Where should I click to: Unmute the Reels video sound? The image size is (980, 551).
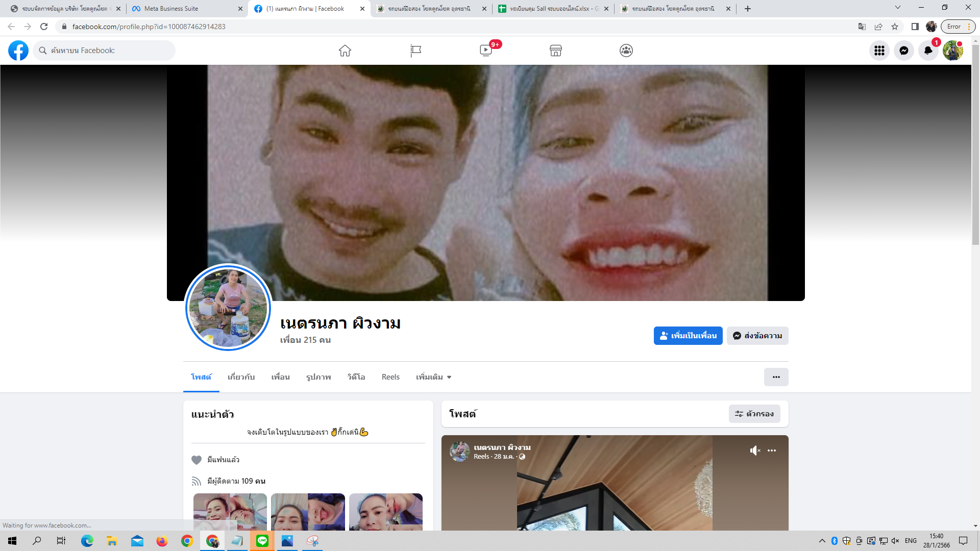(x=755, y=450)
